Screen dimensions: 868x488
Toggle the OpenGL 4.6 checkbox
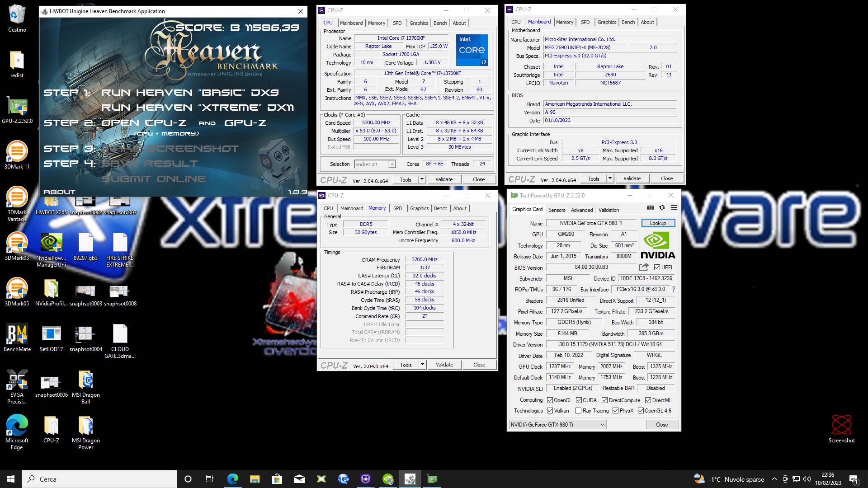coord(641,411)
